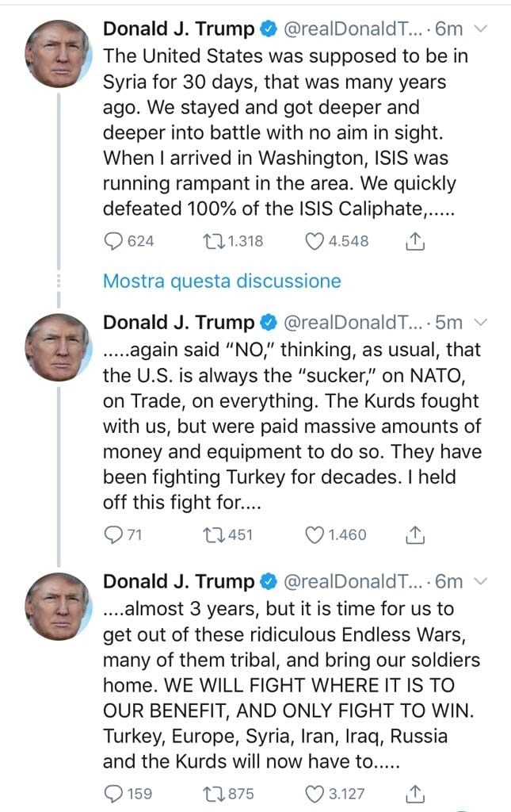511x812 pixels.
Task: Like the tweet with 3.127 likes
Action: pyautogui.click(x=315, y=793)
